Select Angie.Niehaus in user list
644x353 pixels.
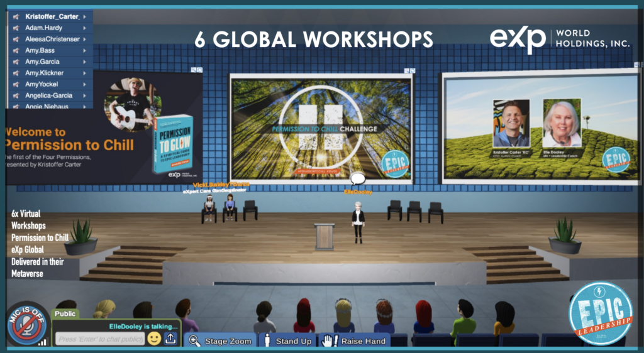[47, 106]
